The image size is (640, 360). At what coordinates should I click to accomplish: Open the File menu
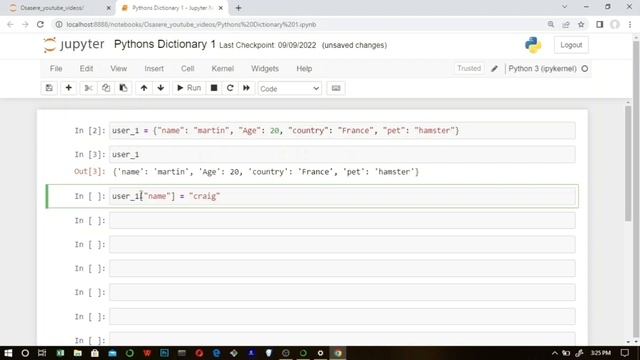point(56,69)
